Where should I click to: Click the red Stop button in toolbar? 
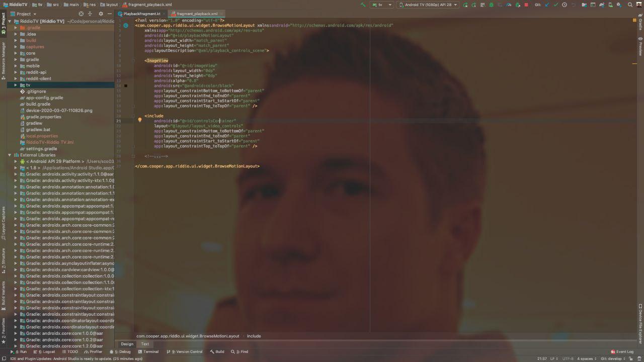(526, 5)
